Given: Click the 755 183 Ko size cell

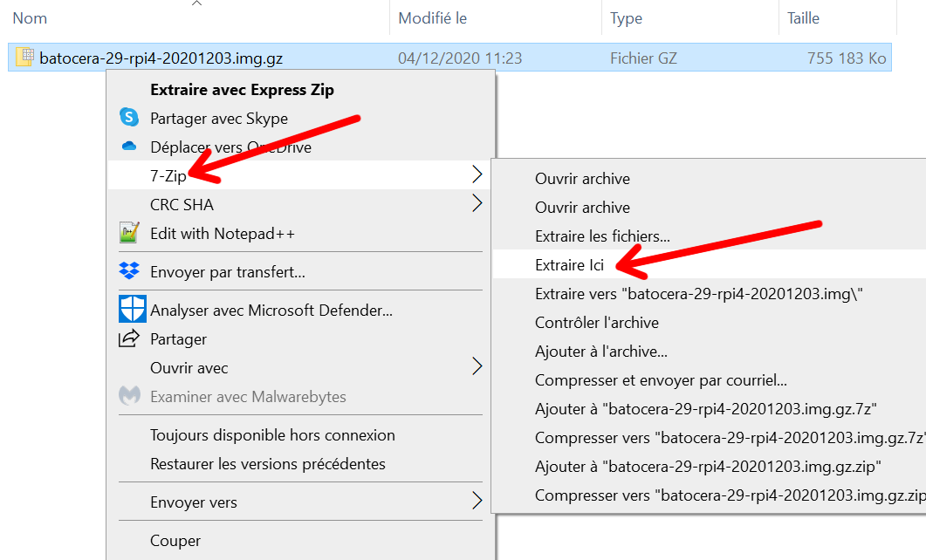Looking at the screenshot, I should [847, 58].
